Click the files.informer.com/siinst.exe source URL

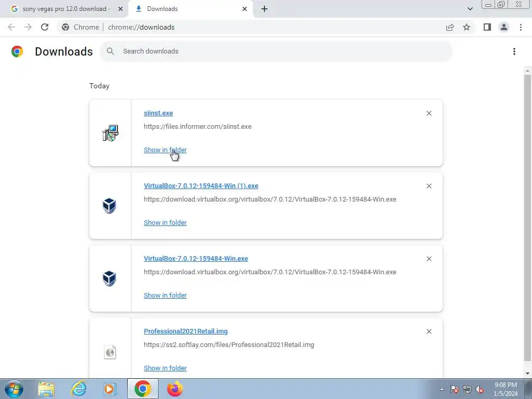[x=197, y=127]
